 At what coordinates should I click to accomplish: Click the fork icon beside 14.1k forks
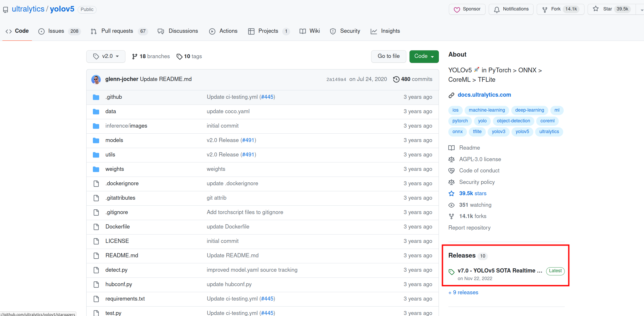tap(451, 216)
